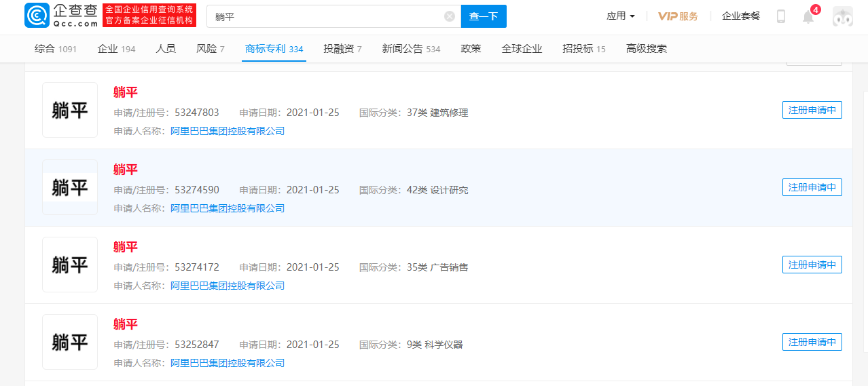Switch to the 新闻公告 tab

click(x=411, y=49)
